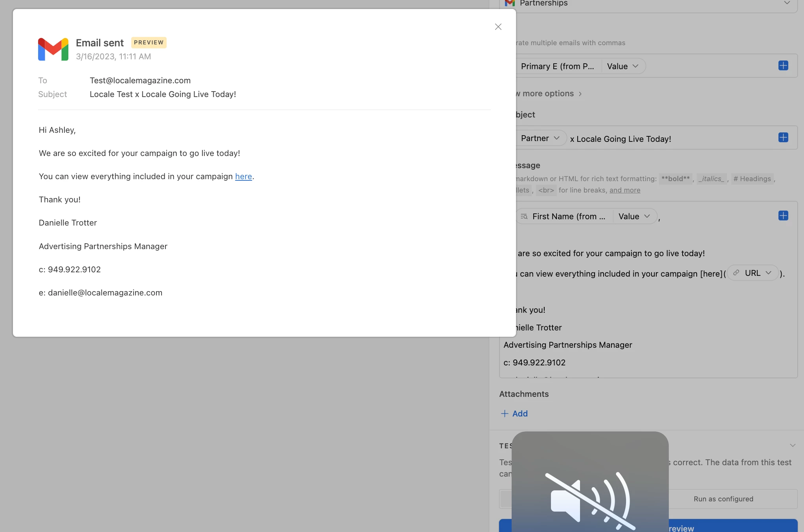
Task: Click the lookup icon on First Name token
Action: (x=524, y=216)
